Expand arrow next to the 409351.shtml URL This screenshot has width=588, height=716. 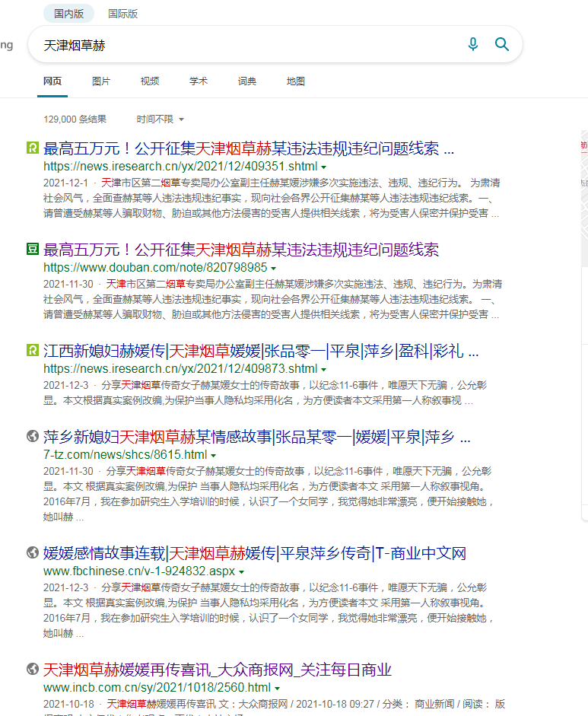click(324, 167)
